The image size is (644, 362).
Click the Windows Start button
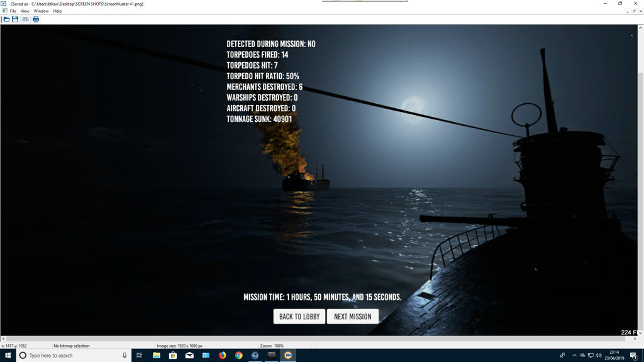(x=8, y=356)
